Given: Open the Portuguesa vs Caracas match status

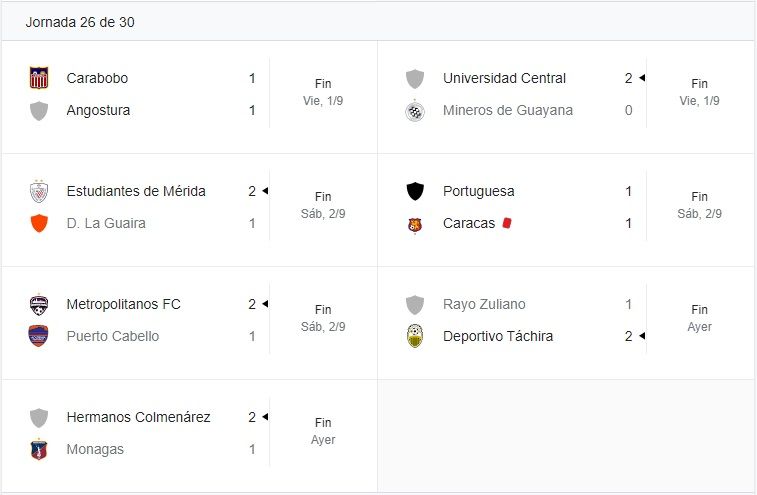Looking at the screenshot, I should pyautogui.click(x=699, y=205).
